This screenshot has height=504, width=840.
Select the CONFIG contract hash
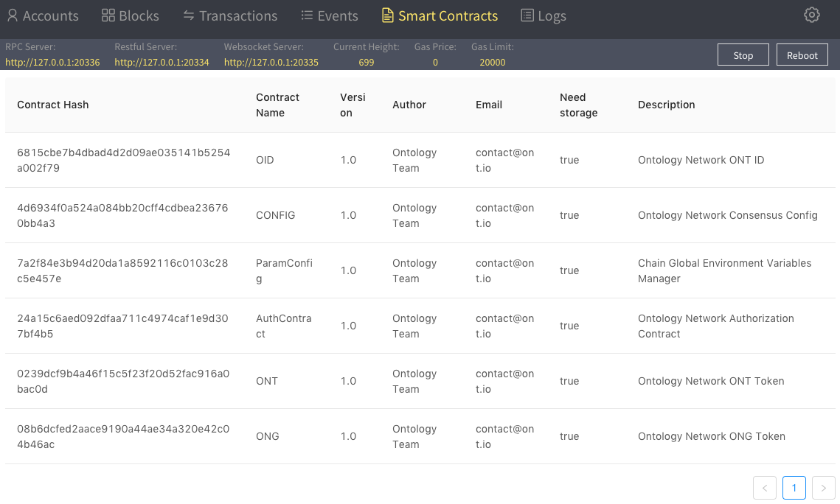pyautogui.click(x=122, y=215)
